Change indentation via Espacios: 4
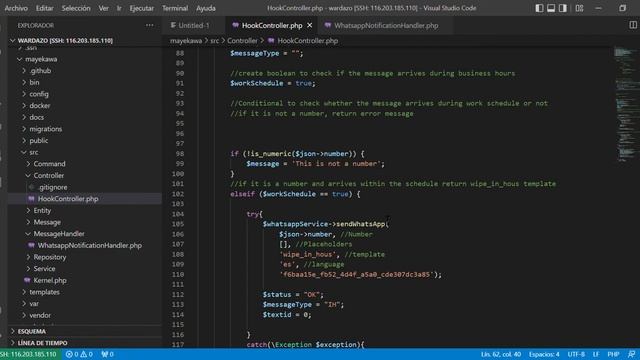 tap(544, 354)
